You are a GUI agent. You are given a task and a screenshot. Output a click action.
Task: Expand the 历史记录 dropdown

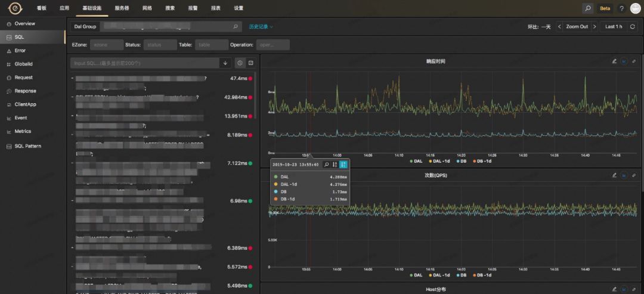pyautogui.click(x=261, y=27)
